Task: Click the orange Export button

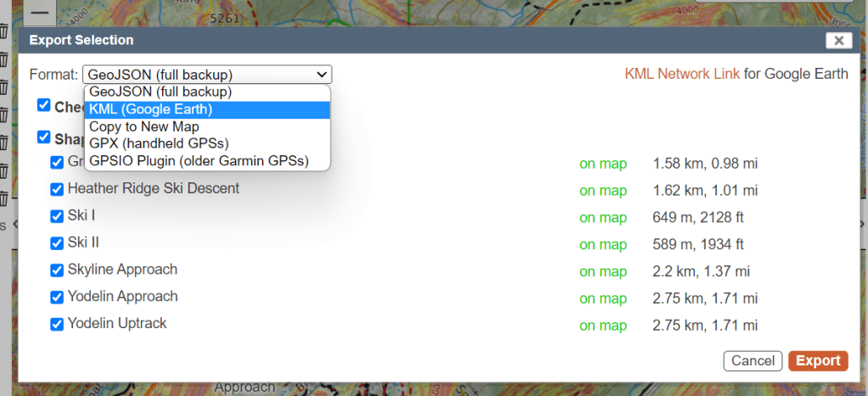Action: (818, 360)
